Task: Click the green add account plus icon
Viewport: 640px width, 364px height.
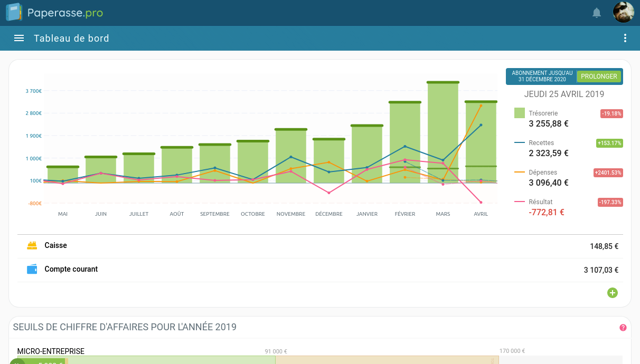Action: click(x=612, y=293)
